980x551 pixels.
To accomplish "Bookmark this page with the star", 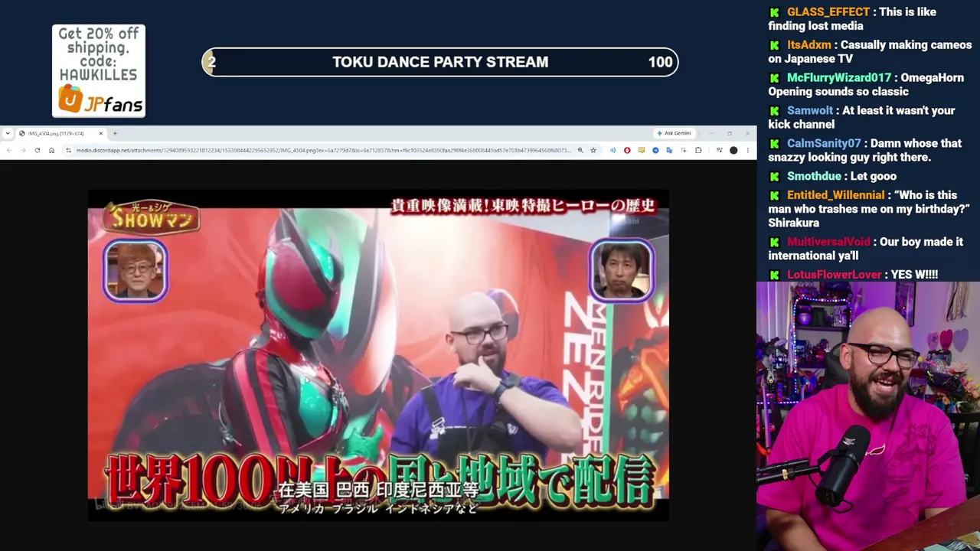I will (x=593, y=151).
